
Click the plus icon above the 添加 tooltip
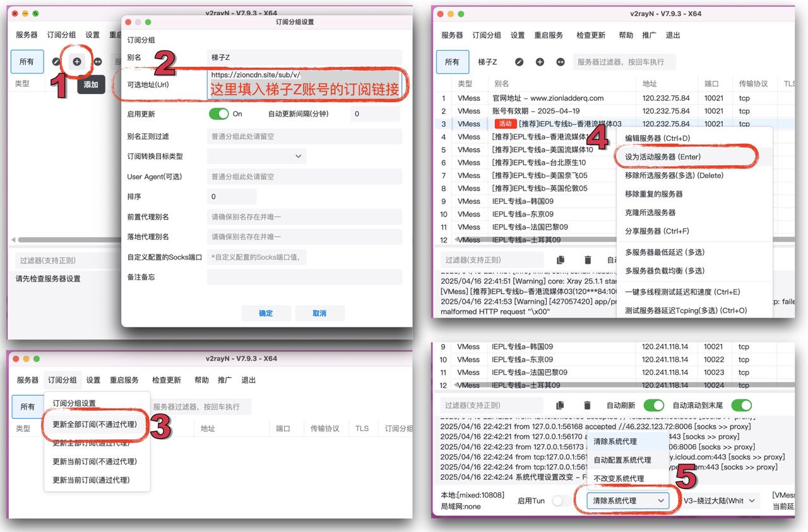77,62
